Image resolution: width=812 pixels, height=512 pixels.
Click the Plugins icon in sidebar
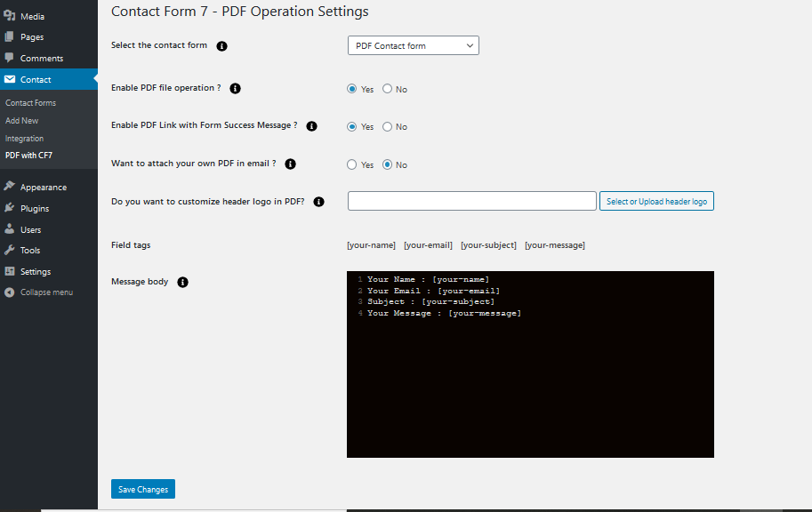10,208
